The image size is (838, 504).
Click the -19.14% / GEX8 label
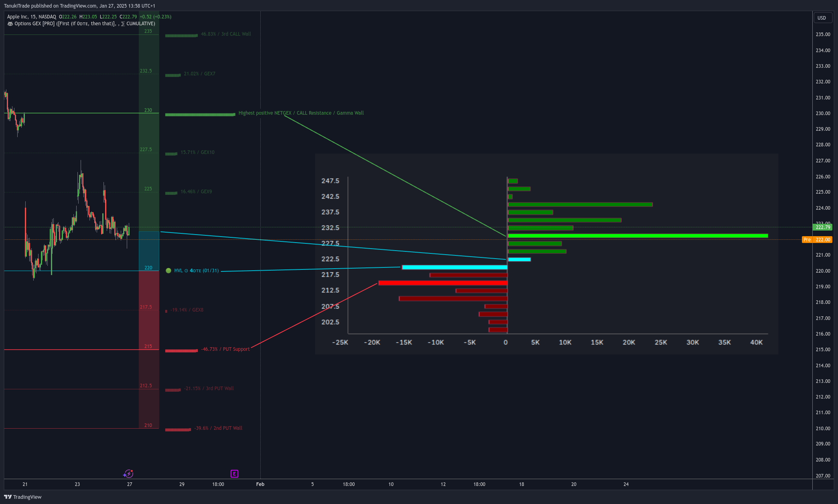click(187, 310)
